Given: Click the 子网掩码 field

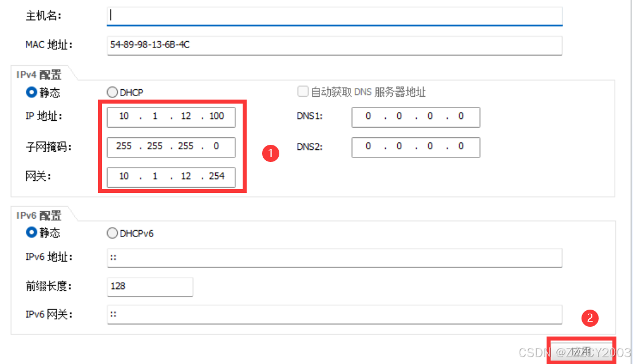Looking at the screenshot, I should pyautogui.click(x=171, y=147).
